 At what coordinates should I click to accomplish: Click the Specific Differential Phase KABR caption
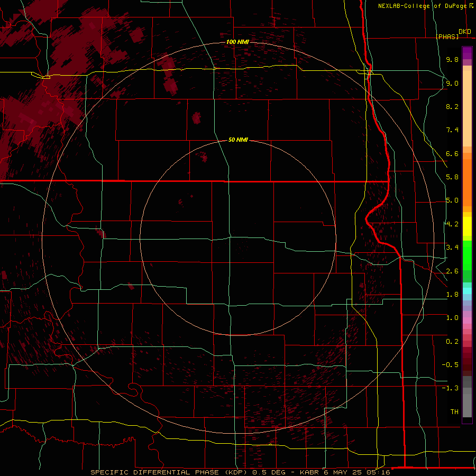(241, 472)
